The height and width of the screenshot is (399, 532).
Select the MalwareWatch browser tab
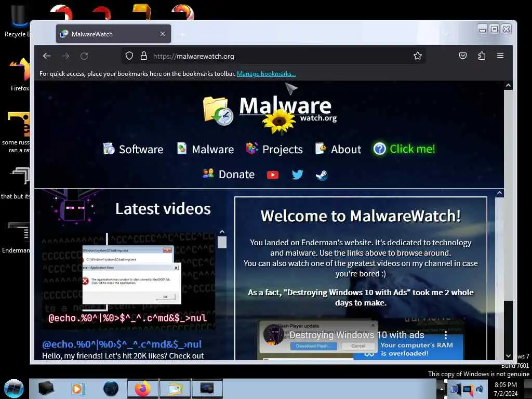[x=113, y=34]
